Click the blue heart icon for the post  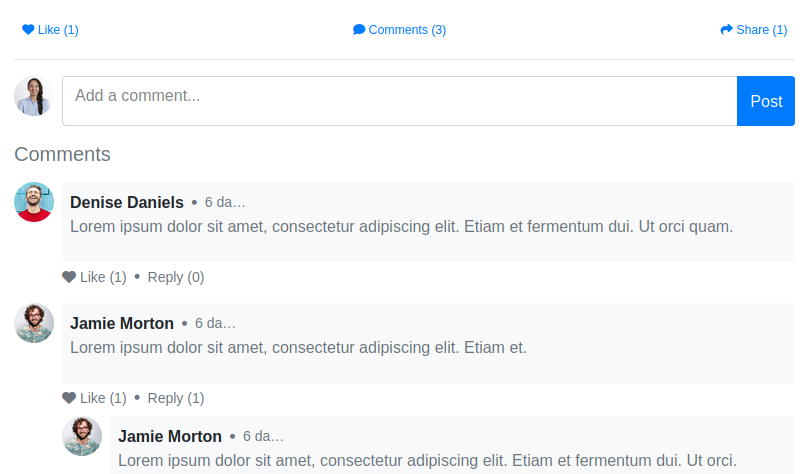tap(28, 30)
